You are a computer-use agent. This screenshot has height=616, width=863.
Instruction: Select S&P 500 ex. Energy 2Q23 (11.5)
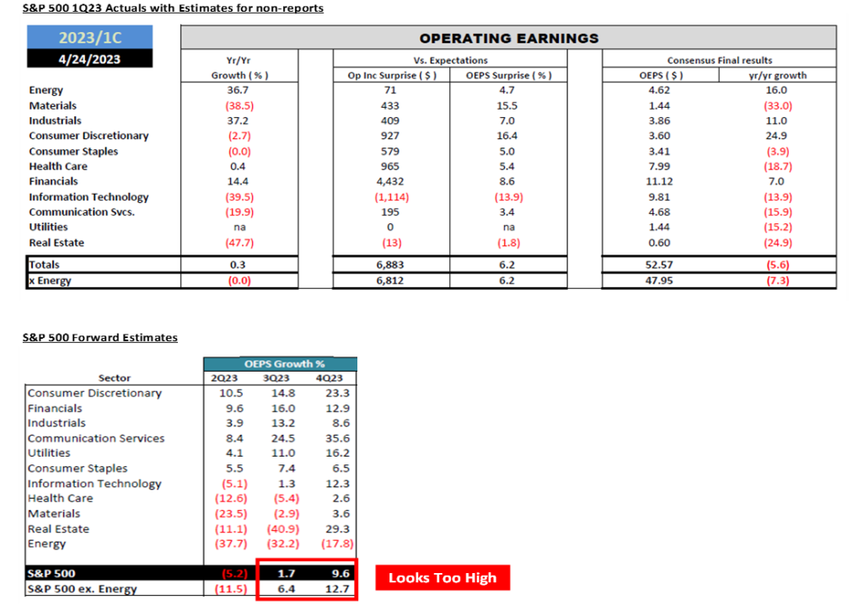coord(231,589)
